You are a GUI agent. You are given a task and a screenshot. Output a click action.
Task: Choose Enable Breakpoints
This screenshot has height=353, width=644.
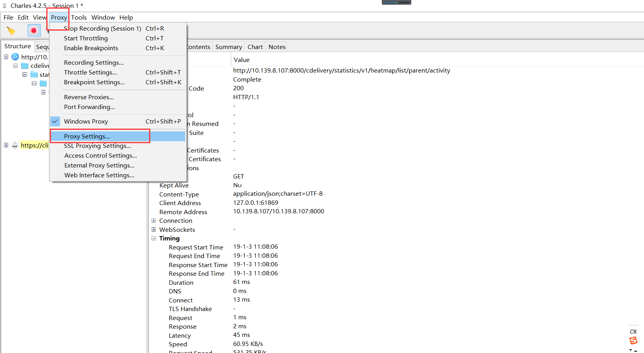point(118,48)
